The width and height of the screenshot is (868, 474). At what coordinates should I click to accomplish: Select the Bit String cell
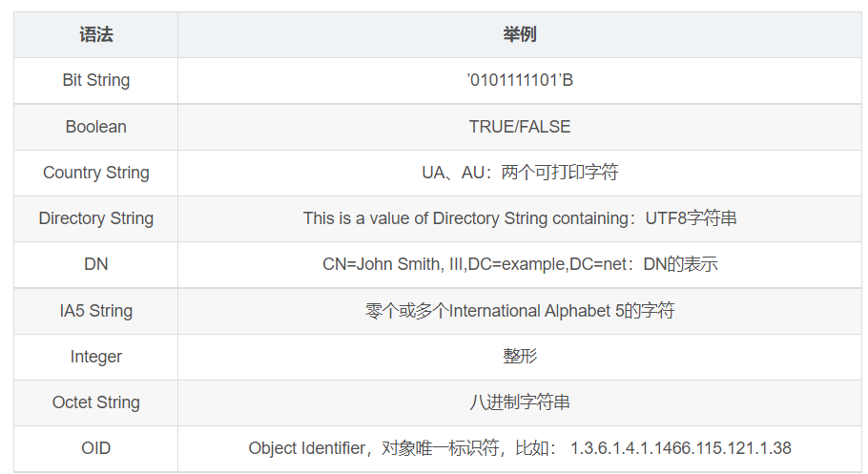(95, 80)
